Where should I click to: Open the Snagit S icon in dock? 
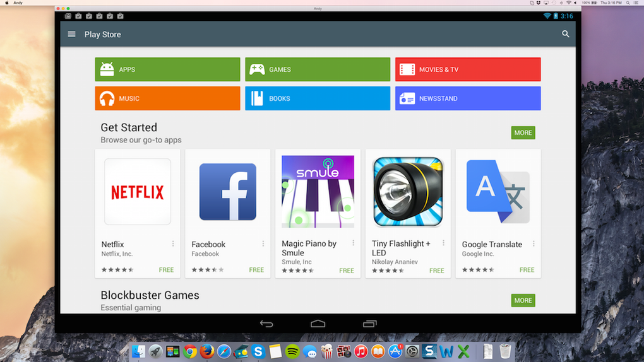[x=429, y=351]
